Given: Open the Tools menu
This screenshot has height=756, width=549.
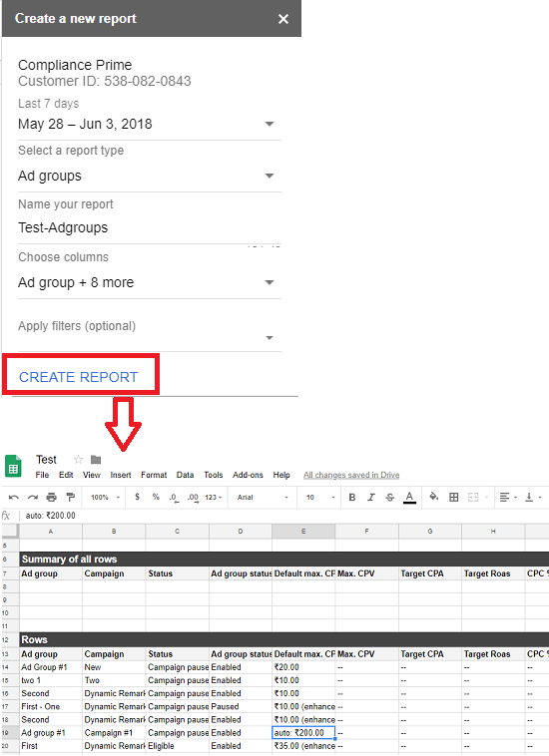Looking at the screenshot, I should pyautogui.click(x=214, y=475).
